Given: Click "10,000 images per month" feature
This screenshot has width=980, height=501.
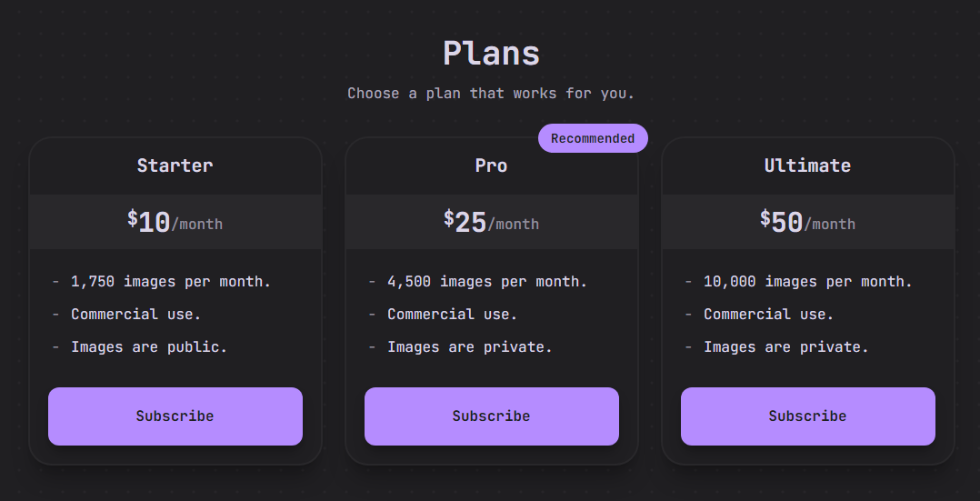Looking at the screenshot, I should tap(808, 282).
